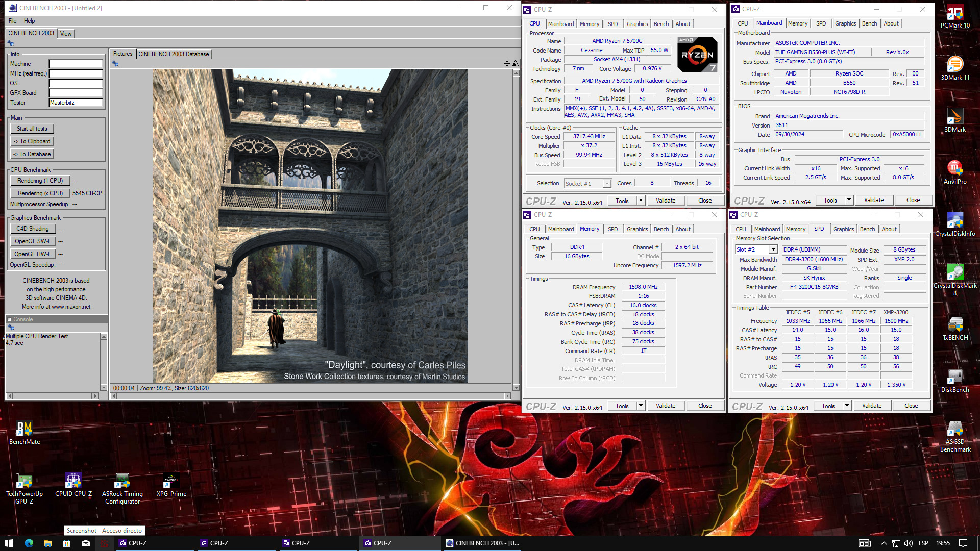Expand Tools dropdown arrow in SPD window
This screenshot has width=980, height=551.
point(847,406)
